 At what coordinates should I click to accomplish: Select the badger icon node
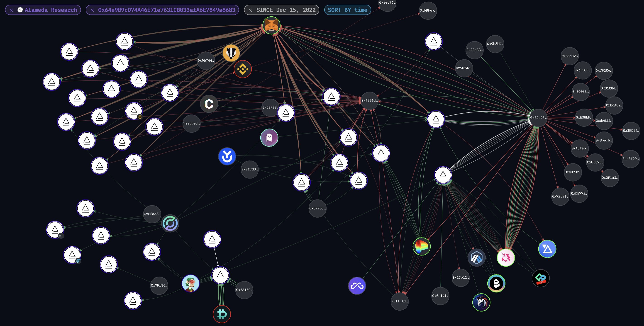click(231, 53)
